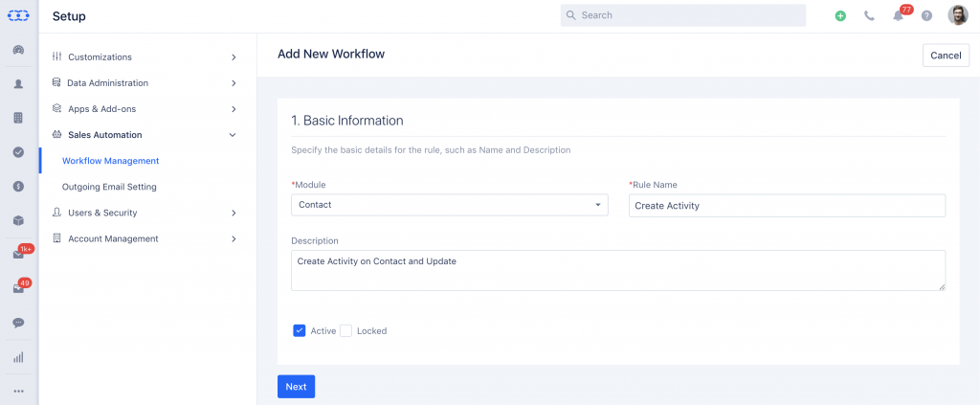Open Outgoing Email Setting
Image resolution: width=980 pixels, height=405 pixels.
pyautogui.click(x=109, y=187)
